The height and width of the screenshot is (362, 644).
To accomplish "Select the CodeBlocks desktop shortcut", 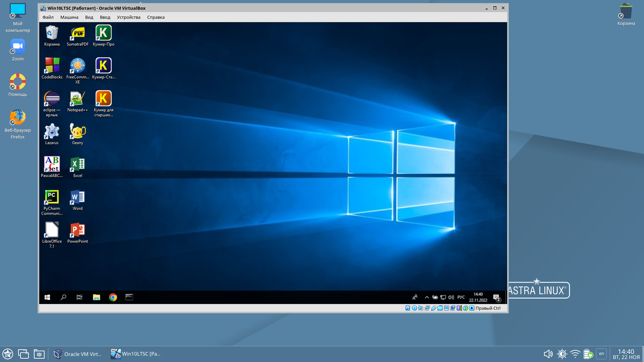I will pos(52,69).
